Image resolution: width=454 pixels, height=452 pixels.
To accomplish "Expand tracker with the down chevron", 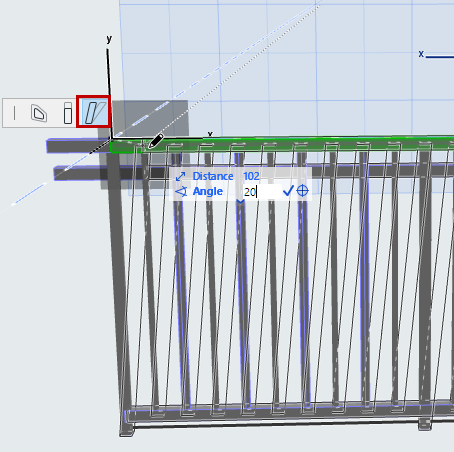I will [x=240, y=201].
